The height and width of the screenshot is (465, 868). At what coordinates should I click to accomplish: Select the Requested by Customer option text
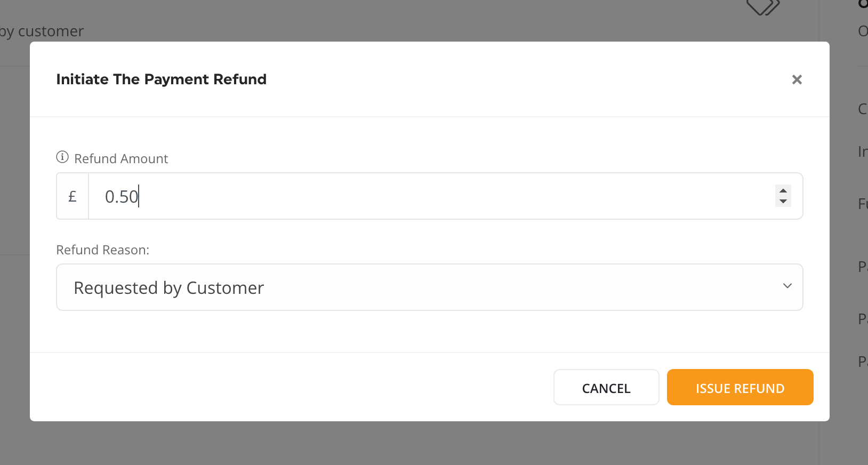(168, 288)
